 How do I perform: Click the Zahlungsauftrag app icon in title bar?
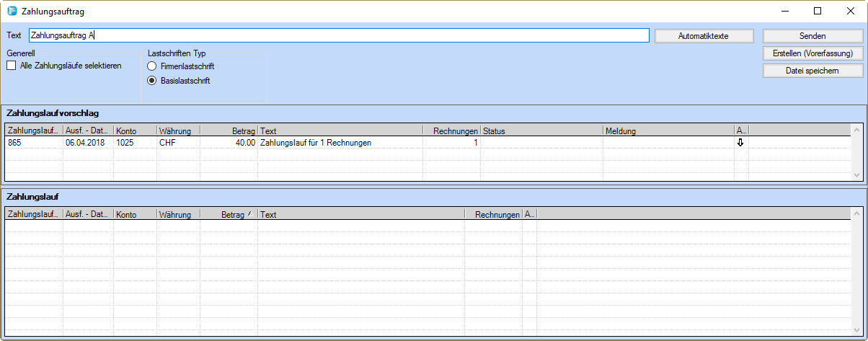point(12,11)
